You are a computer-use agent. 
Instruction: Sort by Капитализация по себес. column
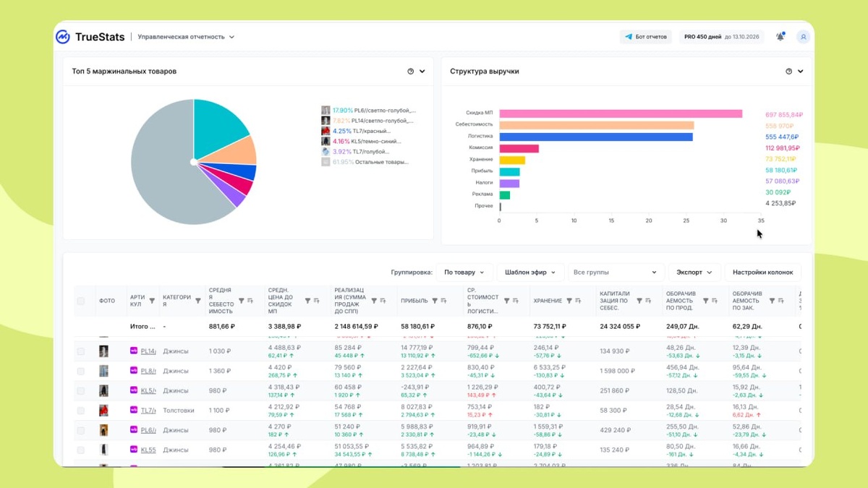coord(648,301)
